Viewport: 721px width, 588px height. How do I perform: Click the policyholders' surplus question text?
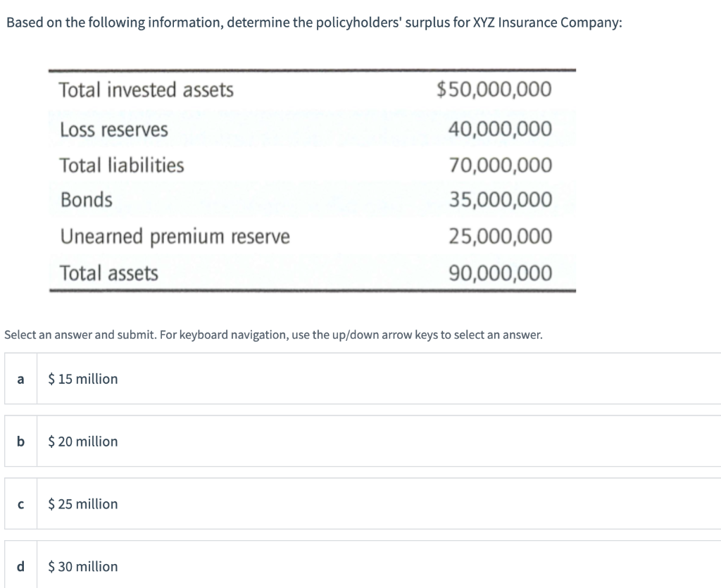coord(315,22)
